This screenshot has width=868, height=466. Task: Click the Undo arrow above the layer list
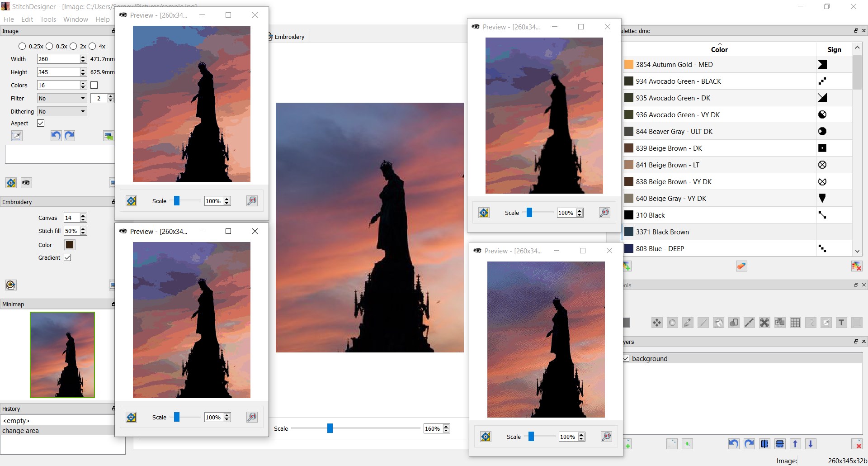pos(733,444)
